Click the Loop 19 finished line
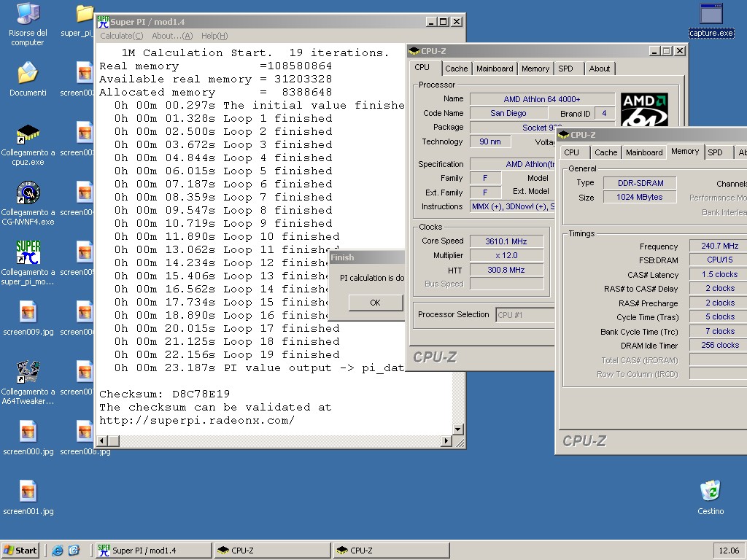 coord(227,355)
